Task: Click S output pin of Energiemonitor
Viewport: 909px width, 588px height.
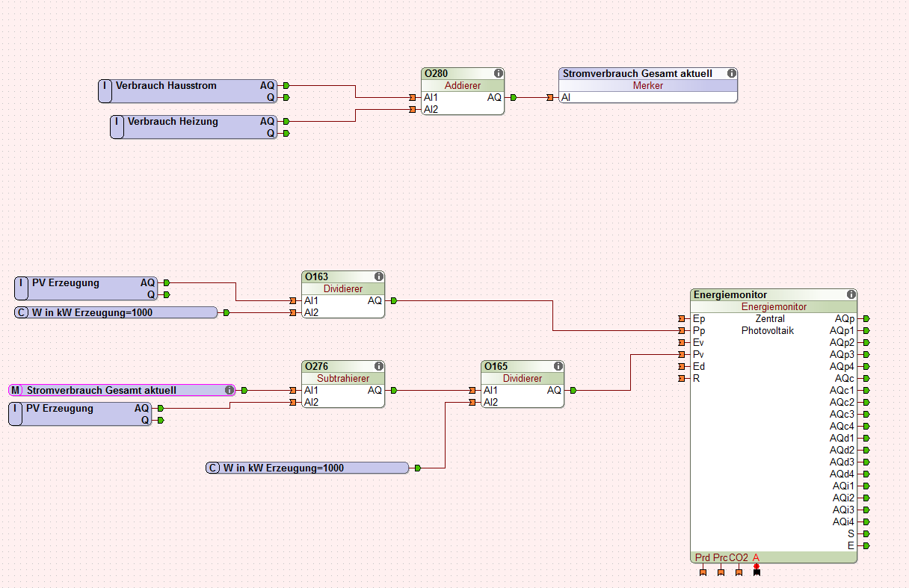Action: pos(865,533)
